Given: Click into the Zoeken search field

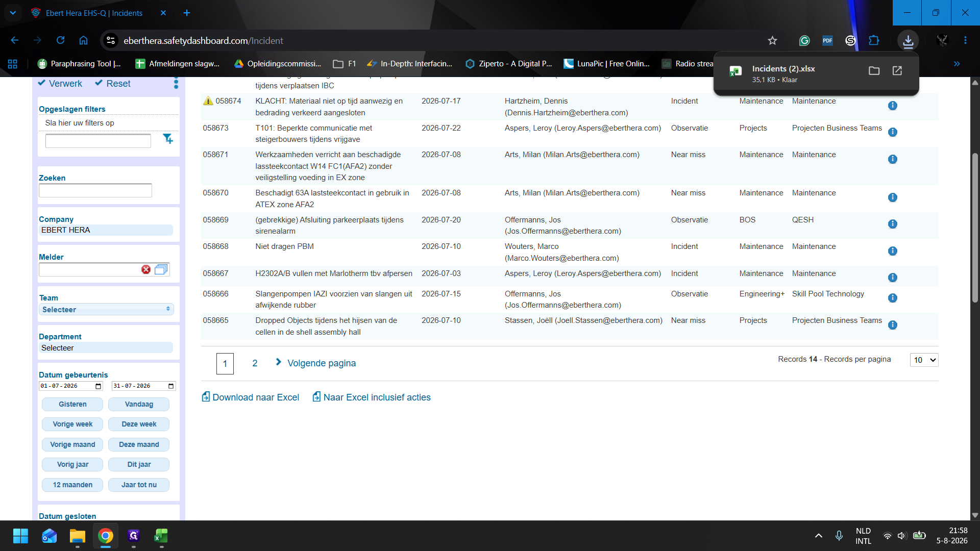Looking at the screenshot, I should (95, 190).
